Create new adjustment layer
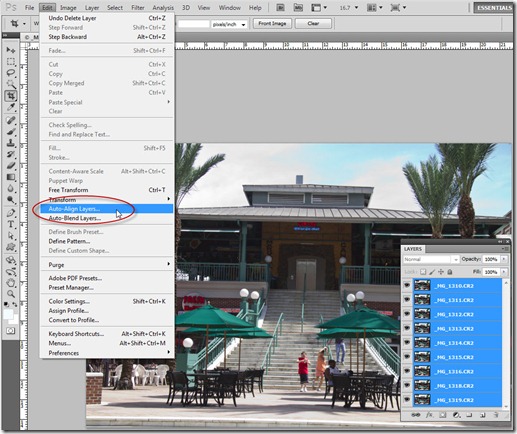Screen dimensions: 517x434 pos(456,415)
